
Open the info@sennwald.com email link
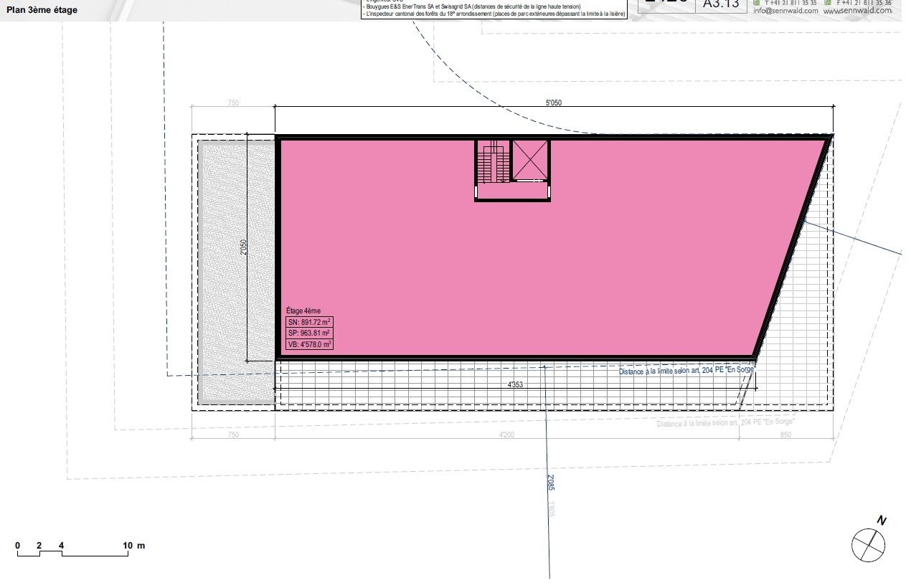[785, 11]
